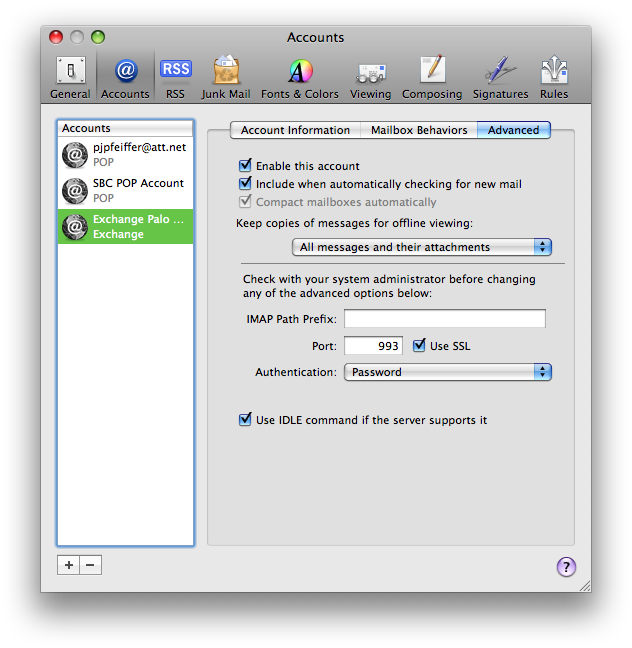Viewport: 632px width, 648px height.
Task: Click the purple help question mark button
Action: [566, 567]
